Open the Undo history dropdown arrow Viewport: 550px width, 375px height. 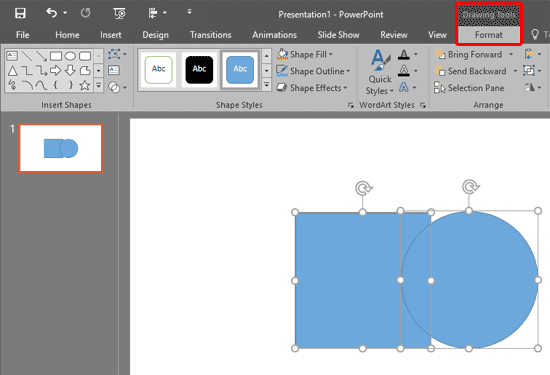65,13
